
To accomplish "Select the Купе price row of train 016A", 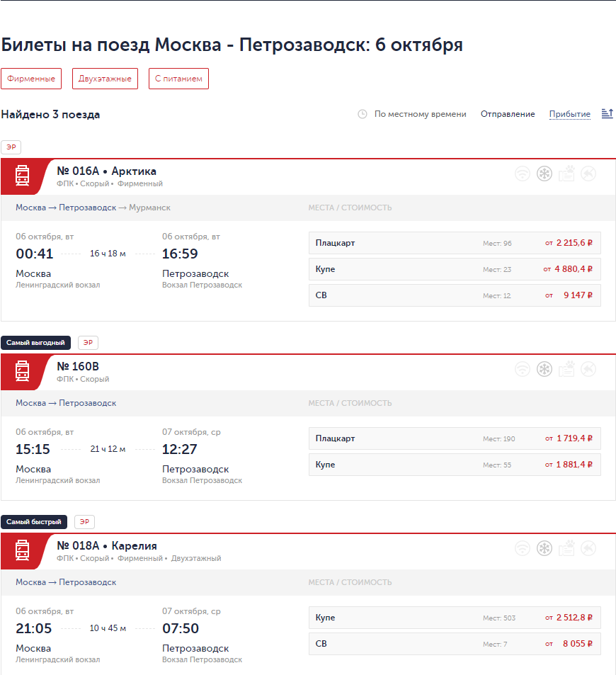I will pos(455,269).
